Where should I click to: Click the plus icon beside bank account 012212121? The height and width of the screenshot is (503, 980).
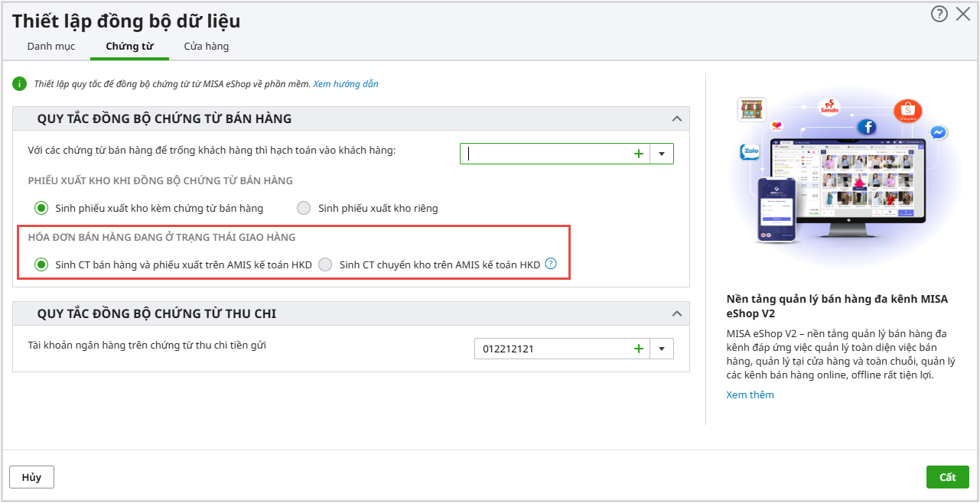coord(639,349)
